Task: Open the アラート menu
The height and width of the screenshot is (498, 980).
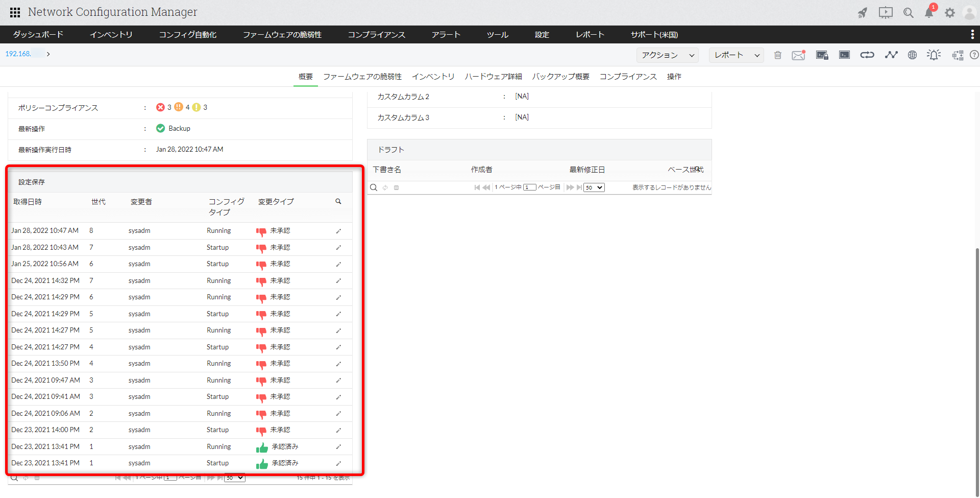Action: pyautogui.click(x=446, y=34)
